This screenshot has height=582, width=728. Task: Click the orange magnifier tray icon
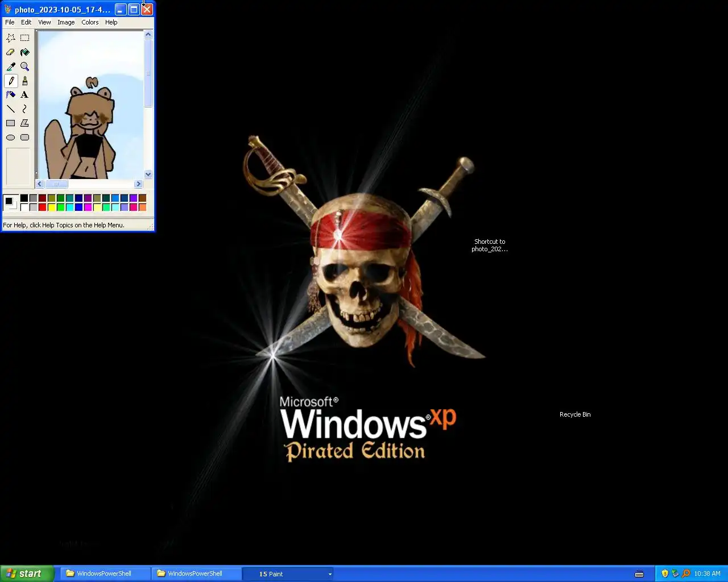pyautogui.click(x=686, y=573)
